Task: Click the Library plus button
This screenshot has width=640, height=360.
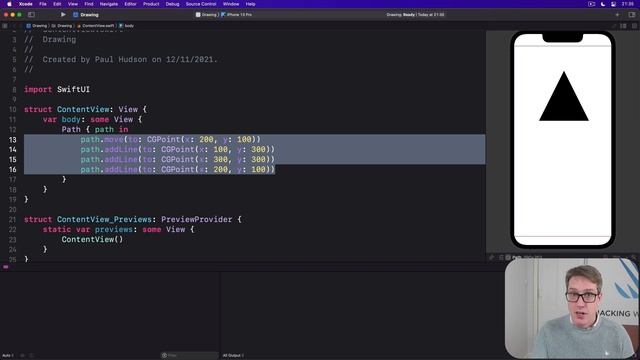Action: click(x=617, y=15)
